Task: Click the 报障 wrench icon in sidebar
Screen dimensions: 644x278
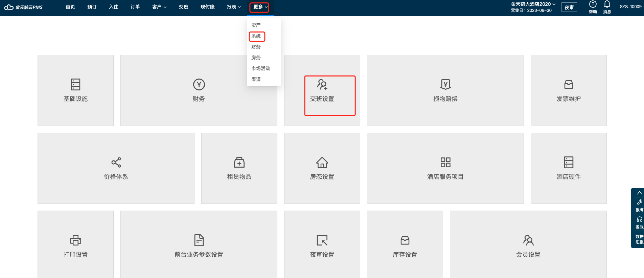Action: (639, 202)
